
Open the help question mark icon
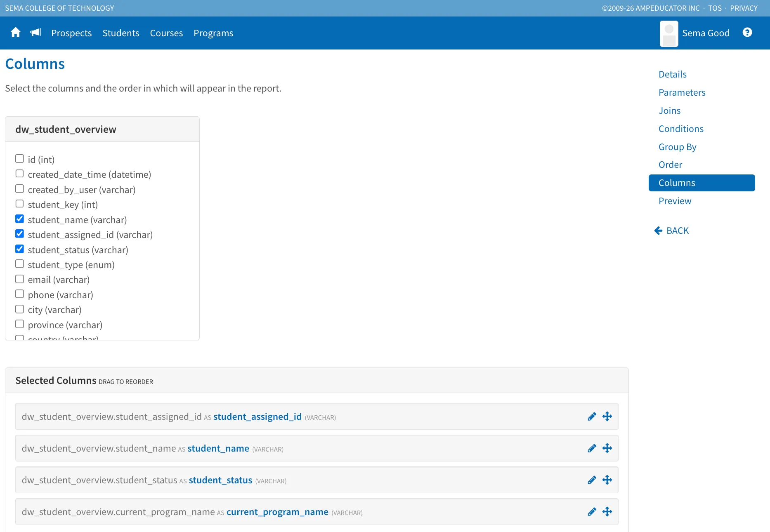point(747,33)
